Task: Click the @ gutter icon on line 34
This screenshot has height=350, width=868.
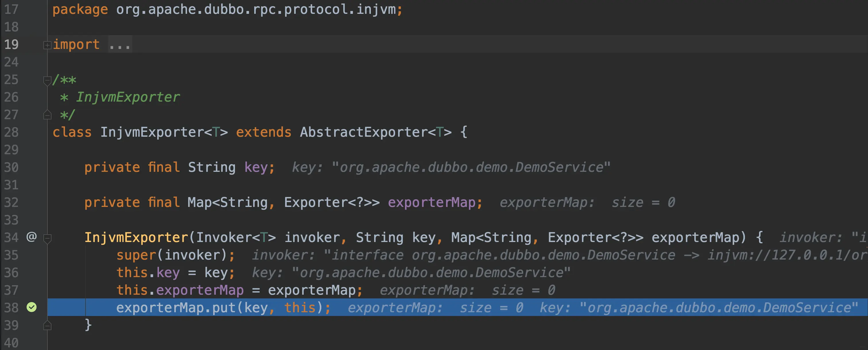Action: pyautogui.click(x=31, y=237)
